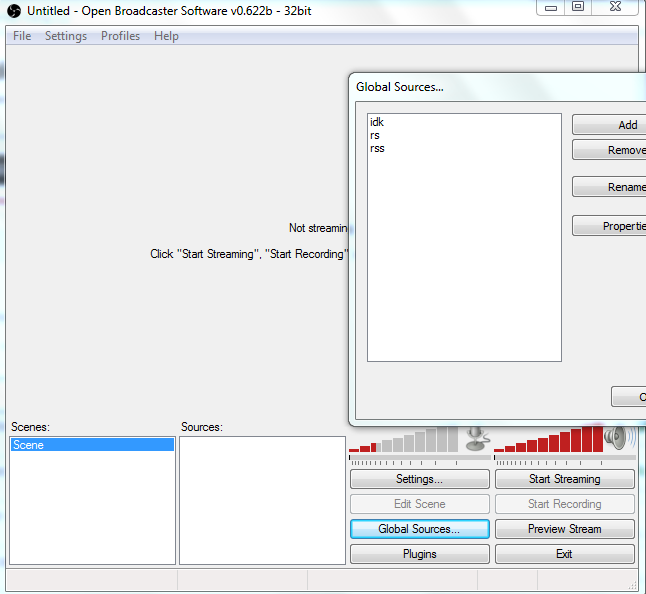Screen dimensions: 646x594
Task: Click the Edit Scene button
Action: tap(420, 504)
